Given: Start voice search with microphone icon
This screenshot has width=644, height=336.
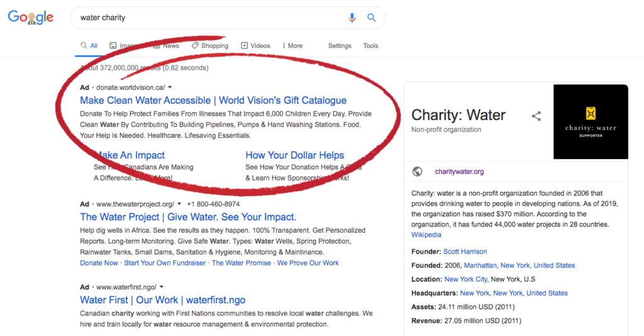Looking at the screenshot, I should click(x=352, y=18).
